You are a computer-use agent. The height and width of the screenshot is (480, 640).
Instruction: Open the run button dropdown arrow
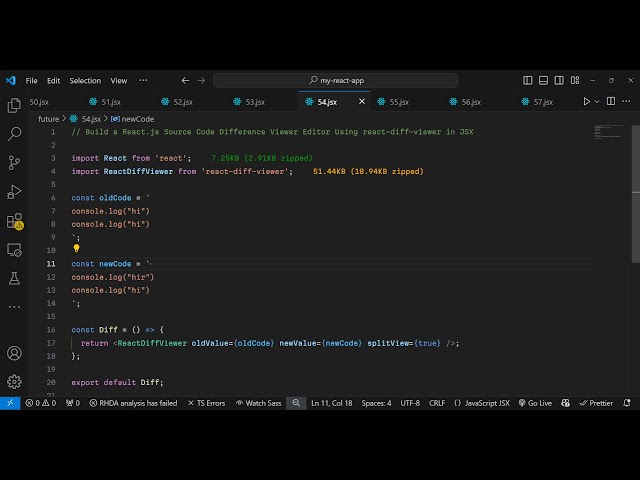[599, 101]
